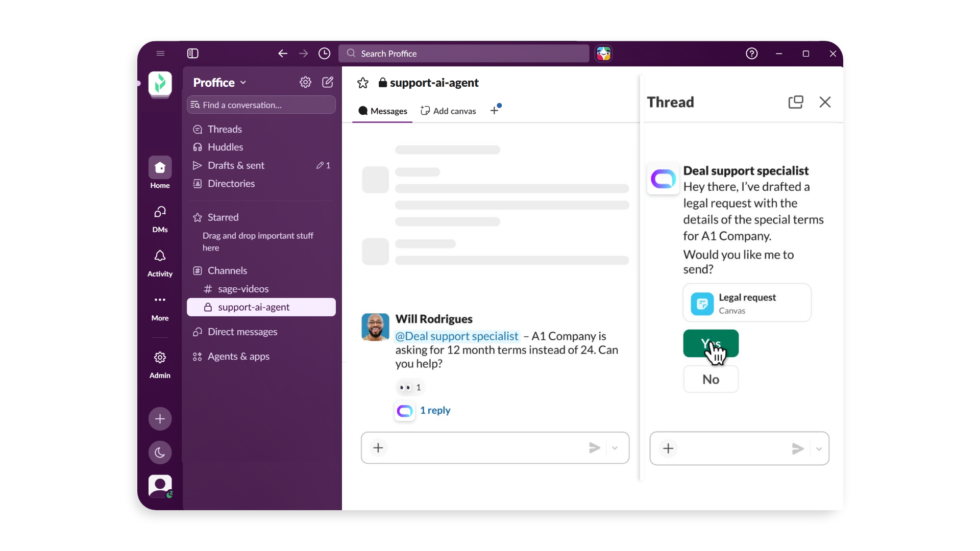Screen dimensions: 980x551
Task: Toggle the sidebar layout icon
Action: (x=193, y=54)
